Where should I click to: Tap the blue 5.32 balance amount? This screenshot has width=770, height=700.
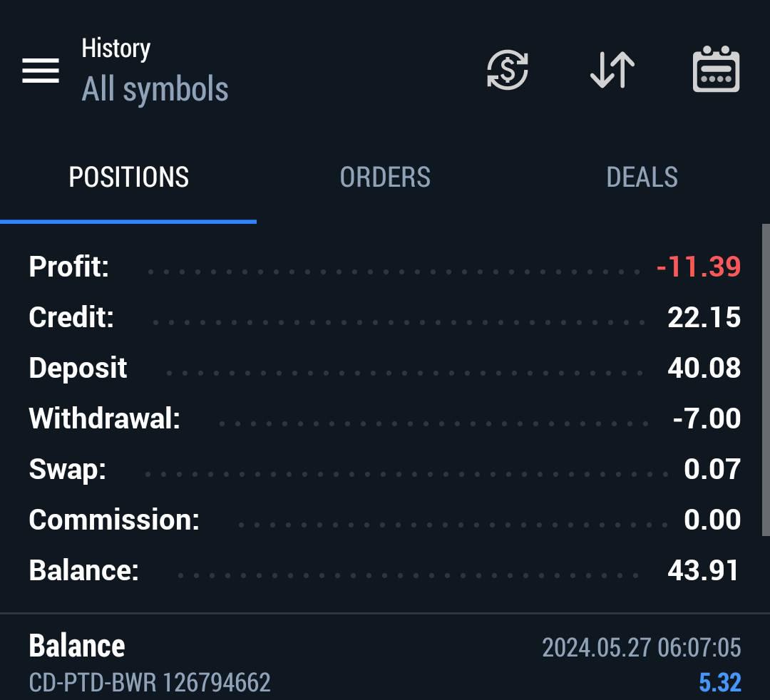[x=720, y=682]
